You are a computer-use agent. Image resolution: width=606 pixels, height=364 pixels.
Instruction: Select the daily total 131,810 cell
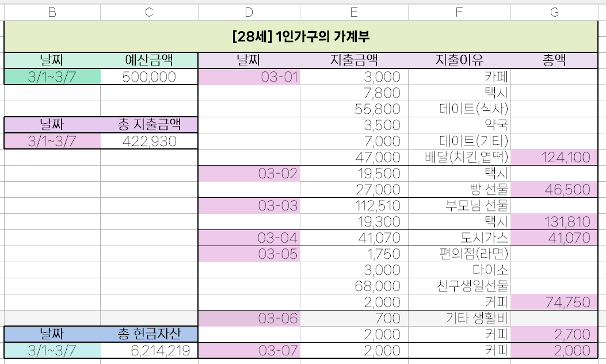click(554, 221)
